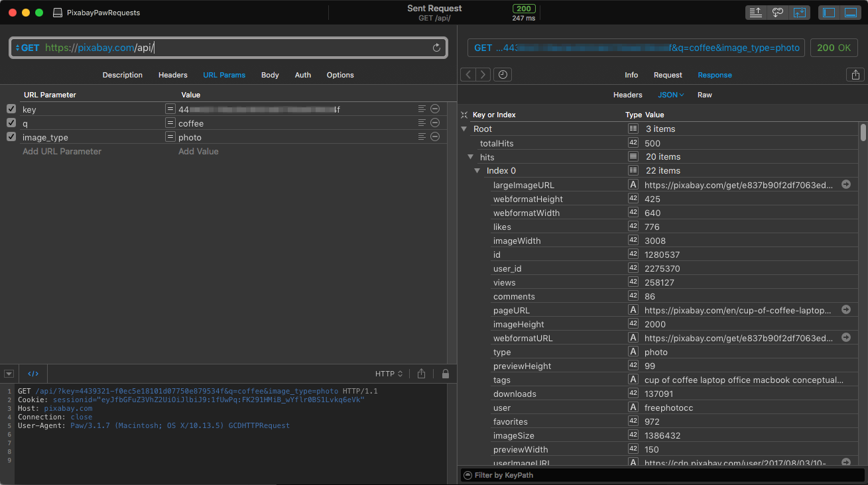This screenshot has height=485, width=868.
Task: Open largeImageURL link arrow
Action: (x=846, y=185)
